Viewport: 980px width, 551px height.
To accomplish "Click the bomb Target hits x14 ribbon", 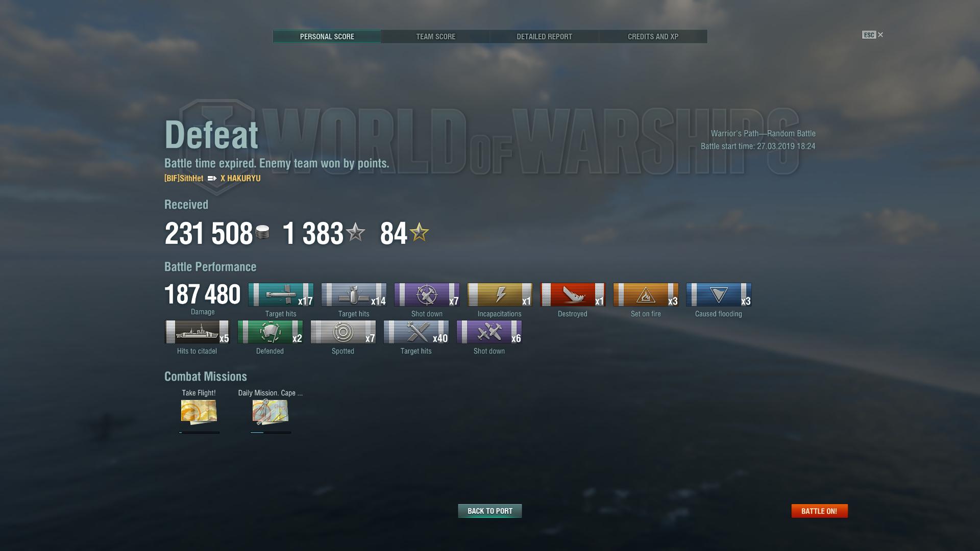I will [x=354, y=295].
